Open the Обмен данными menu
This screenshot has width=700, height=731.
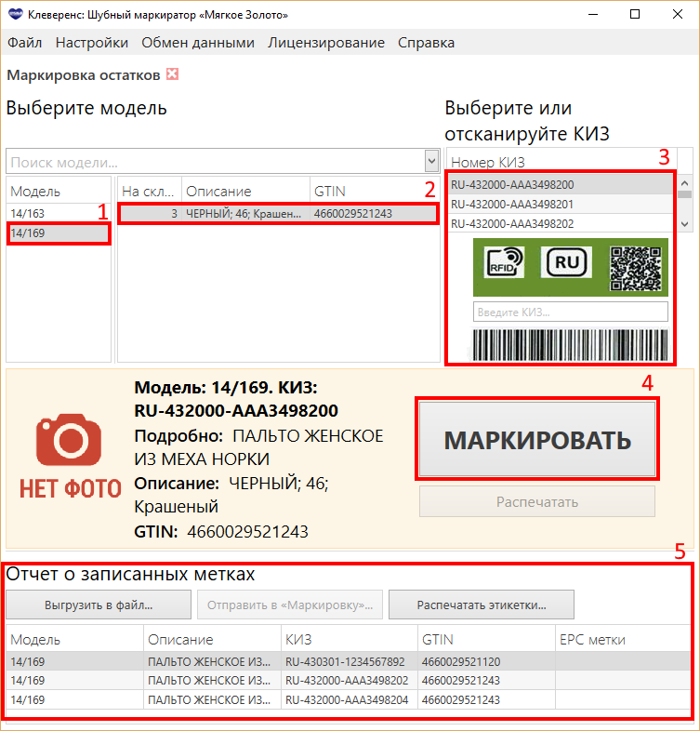point(198,43)
